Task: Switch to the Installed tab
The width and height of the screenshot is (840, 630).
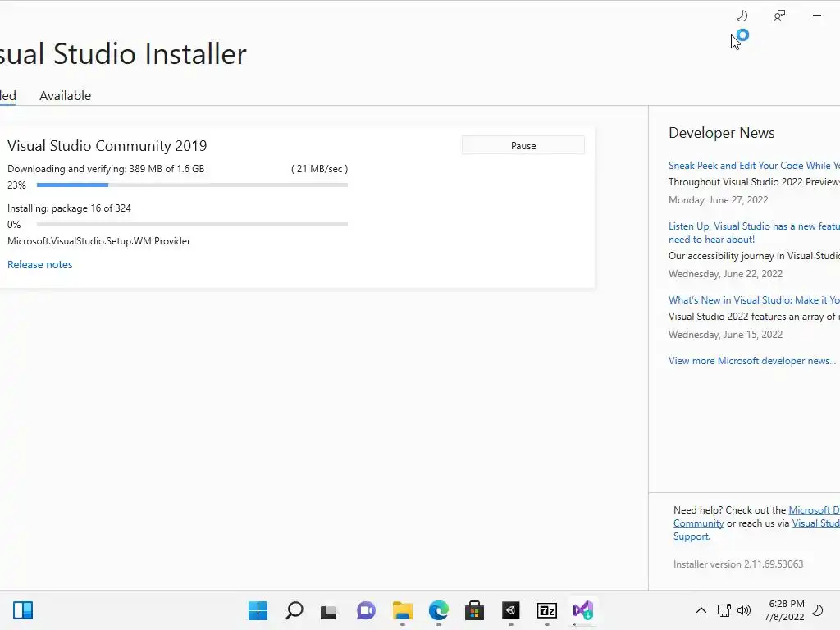Action: point(7,95)
